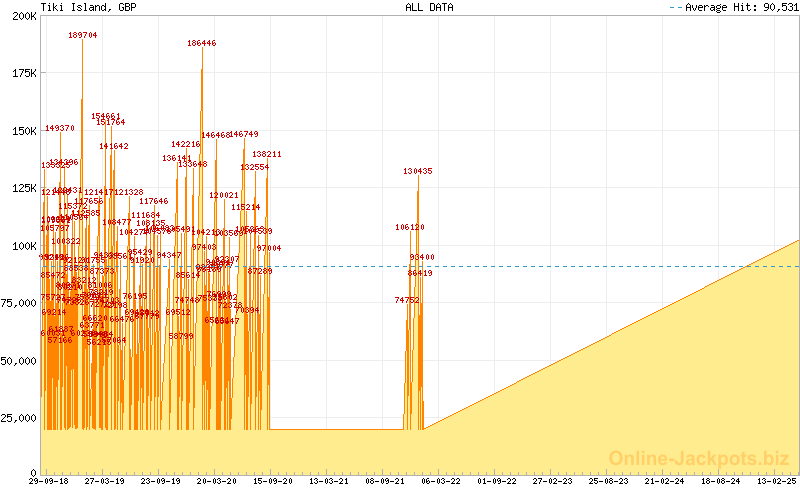The width and height of the screenshot is (800, 490).
Task: Click the 186446 peak value label
Action: [201, 44]
